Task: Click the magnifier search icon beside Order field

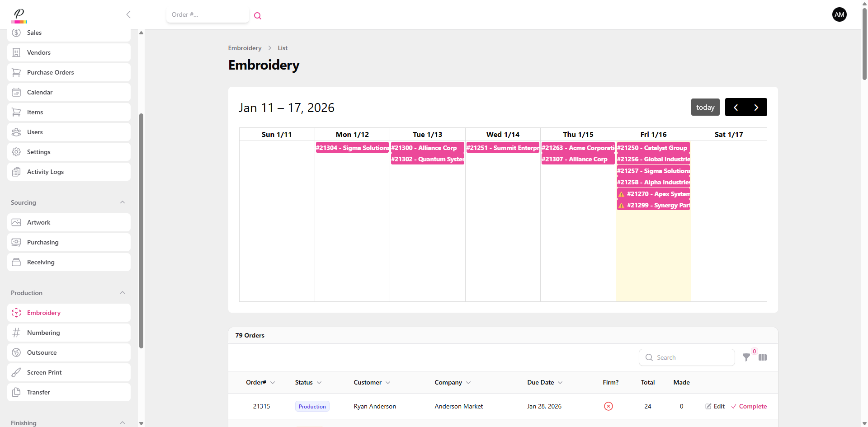Action: coord(258,16)
